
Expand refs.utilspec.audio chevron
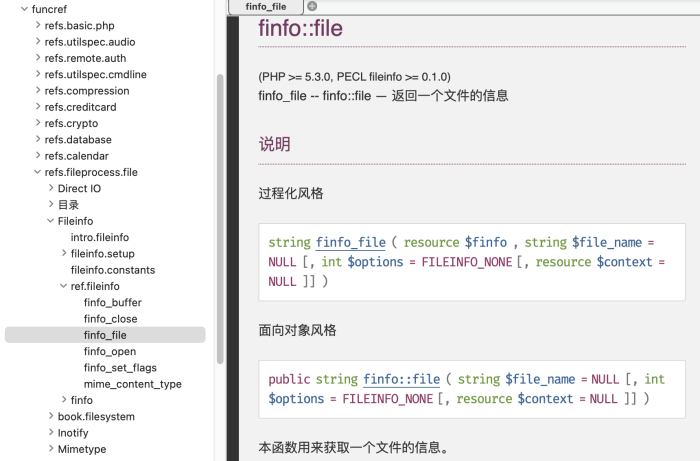tap(38, 42)
